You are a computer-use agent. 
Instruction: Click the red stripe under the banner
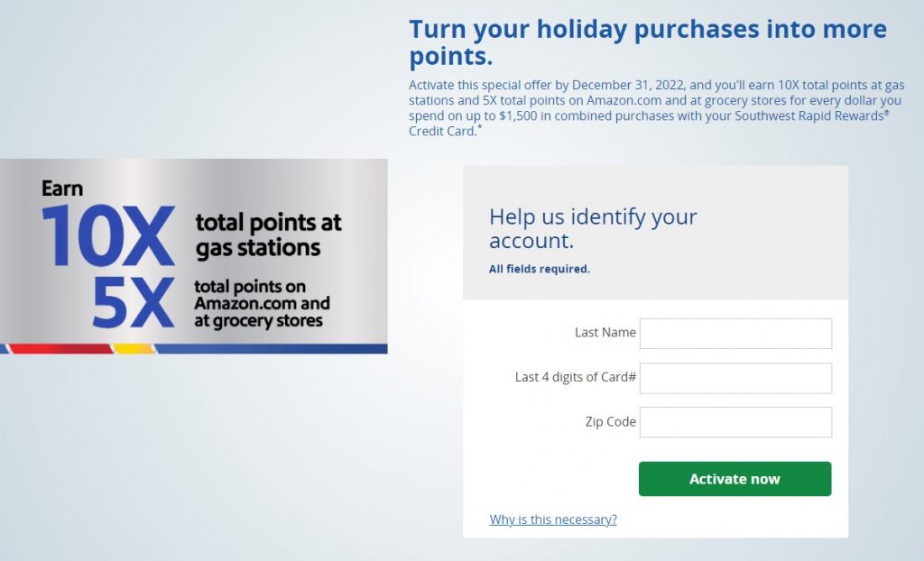(60, 349)
